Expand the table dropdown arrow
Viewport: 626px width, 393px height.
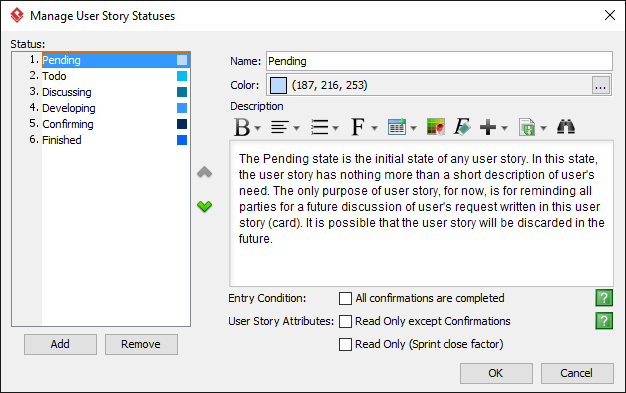coord(413,128)
